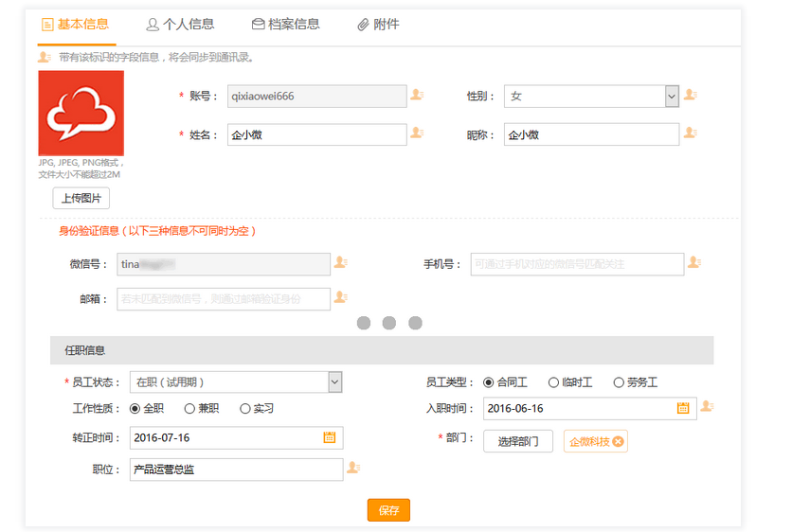Viewport: 792px width, 532px height.
Task: Open the calendar icon for 转正时间
Action: click(330, 437)
